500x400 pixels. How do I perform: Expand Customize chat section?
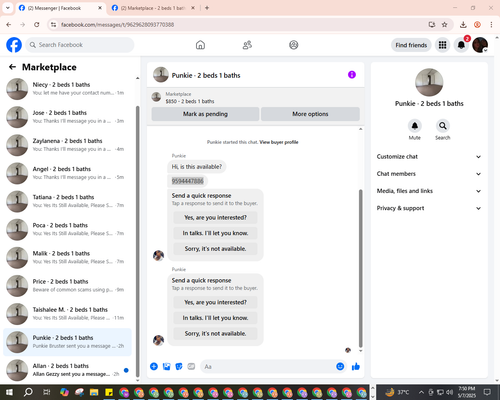[429, 157]
